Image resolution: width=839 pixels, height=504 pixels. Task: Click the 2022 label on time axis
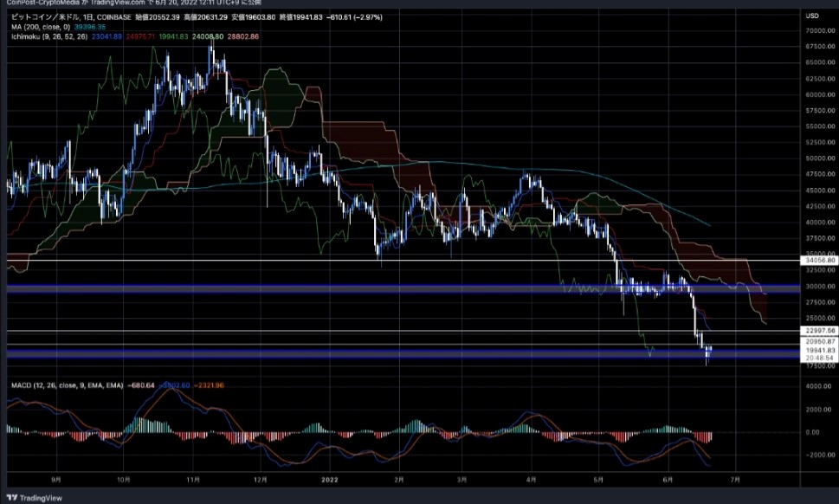click(x=330, y=481)
